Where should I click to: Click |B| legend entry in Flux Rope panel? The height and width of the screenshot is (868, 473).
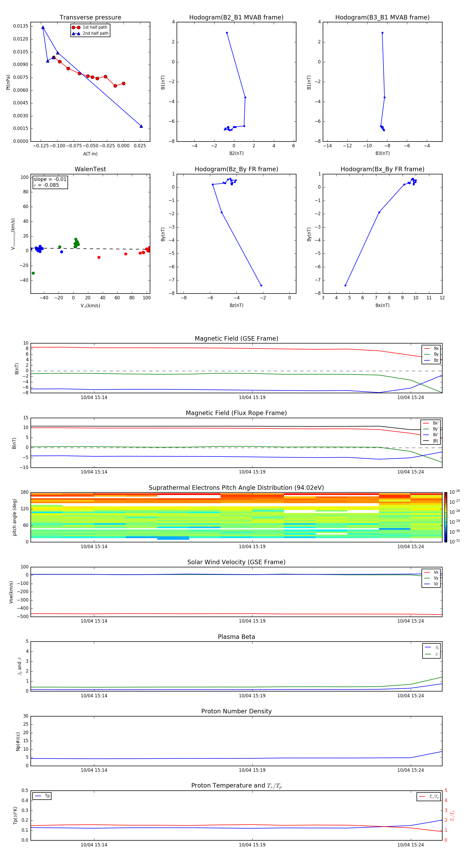(x=431, y=441)
